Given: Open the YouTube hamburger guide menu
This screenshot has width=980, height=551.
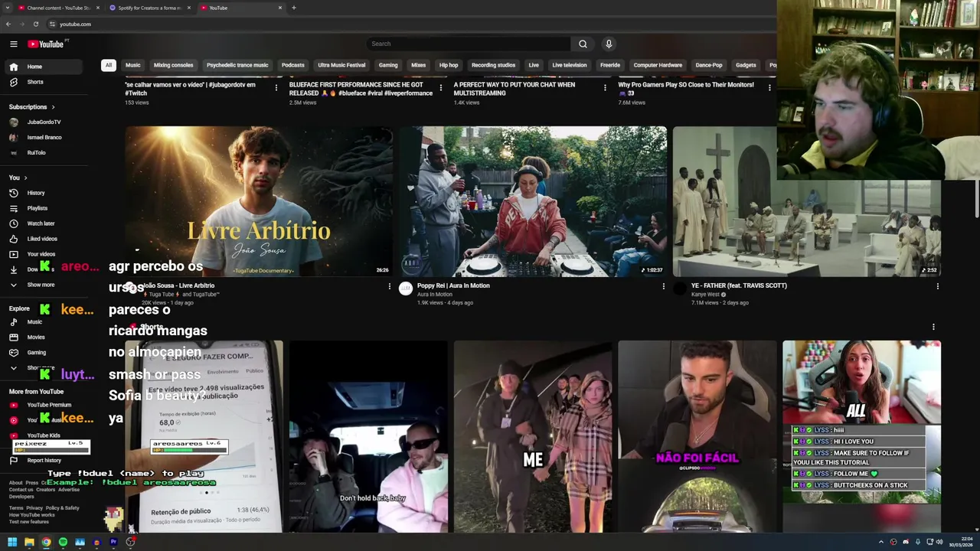Looking at the screenshot, I should [13, 44].
